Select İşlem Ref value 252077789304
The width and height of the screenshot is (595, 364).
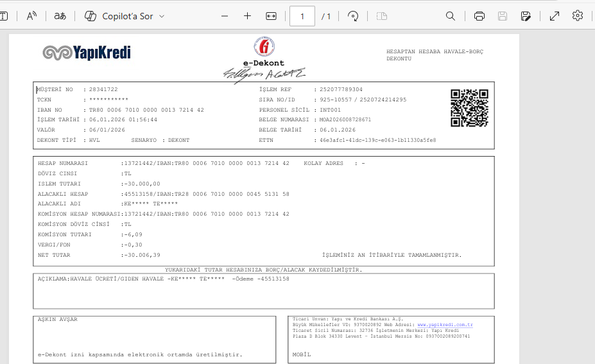click(341, 90)
